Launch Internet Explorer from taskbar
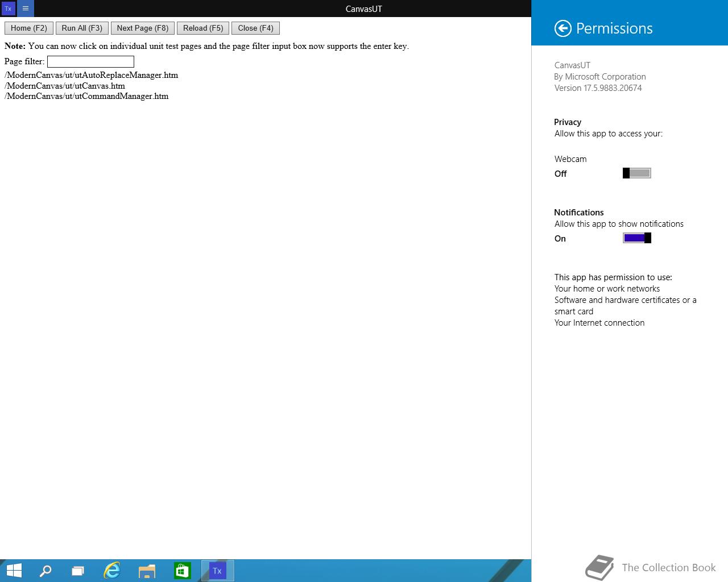 (x=112, y=571)
